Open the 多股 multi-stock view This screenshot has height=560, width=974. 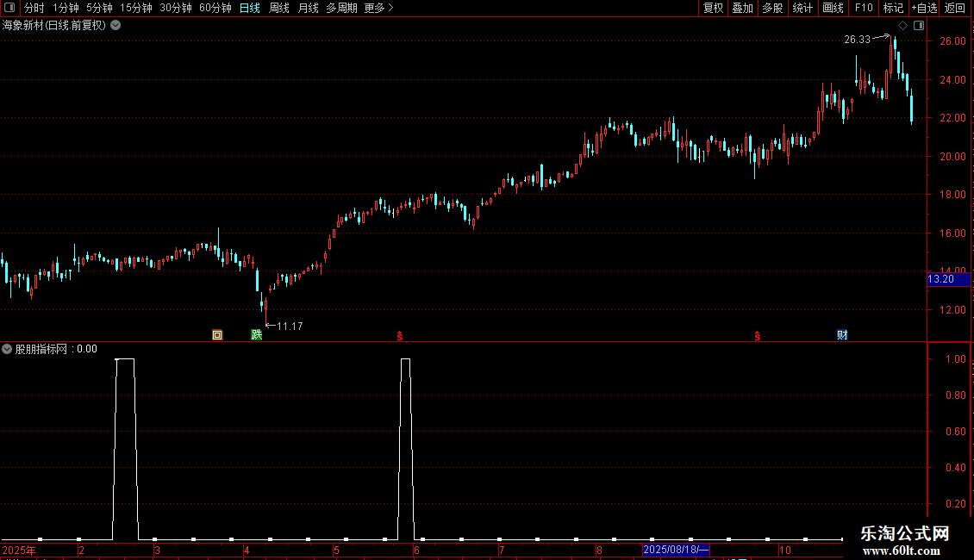coord(772,8)
